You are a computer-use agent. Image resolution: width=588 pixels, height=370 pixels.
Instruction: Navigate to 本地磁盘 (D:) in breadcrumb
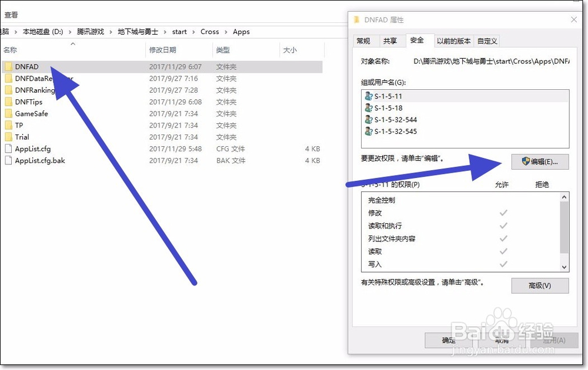pyautogui.click(x=43, y=32)
